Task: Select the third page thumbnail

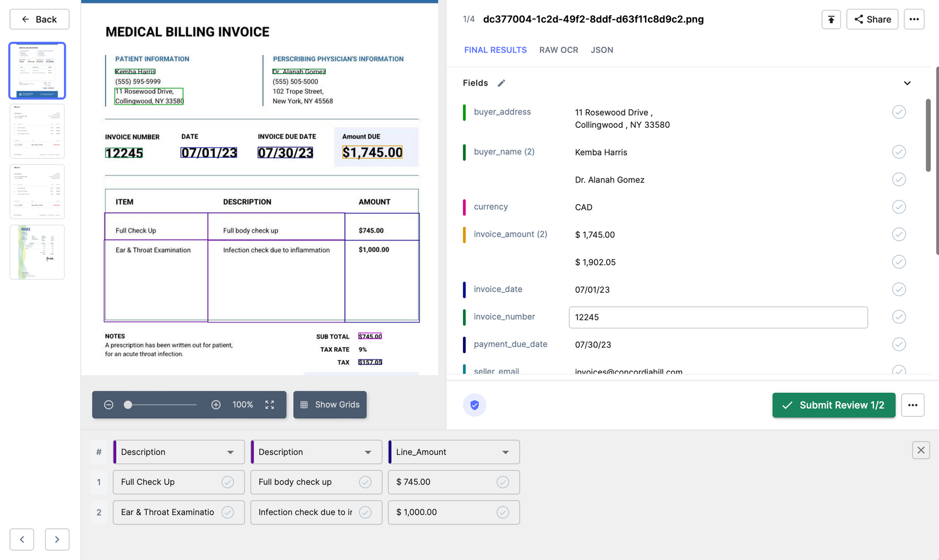Action: [37, 191]
